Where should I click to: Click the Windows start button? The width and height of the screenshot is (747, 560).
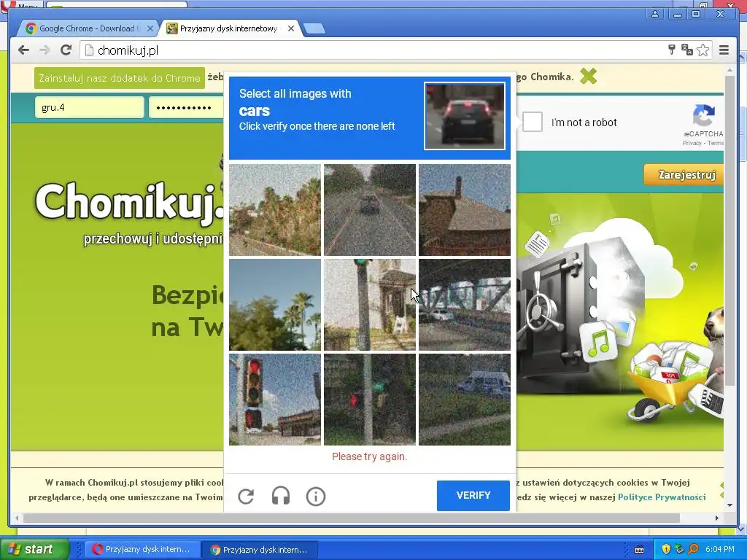click(x=35, y=549)
